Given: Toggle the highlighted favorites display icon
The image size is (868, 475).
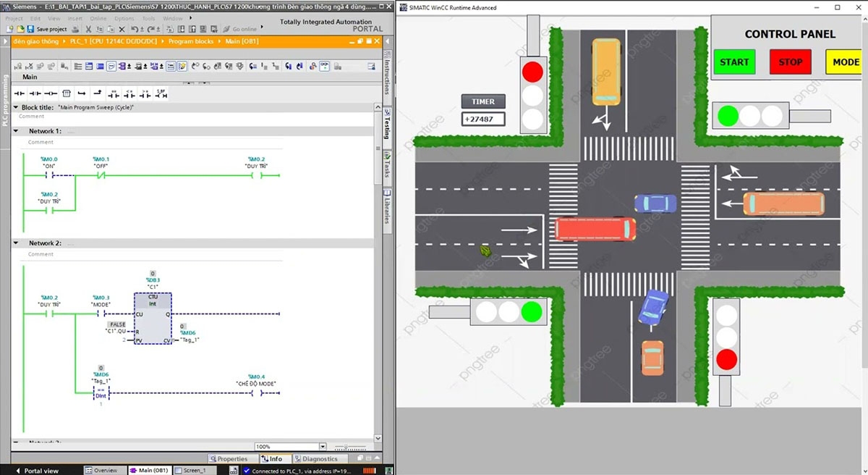Looking at the screenshot, I should (x=182, y=66).
